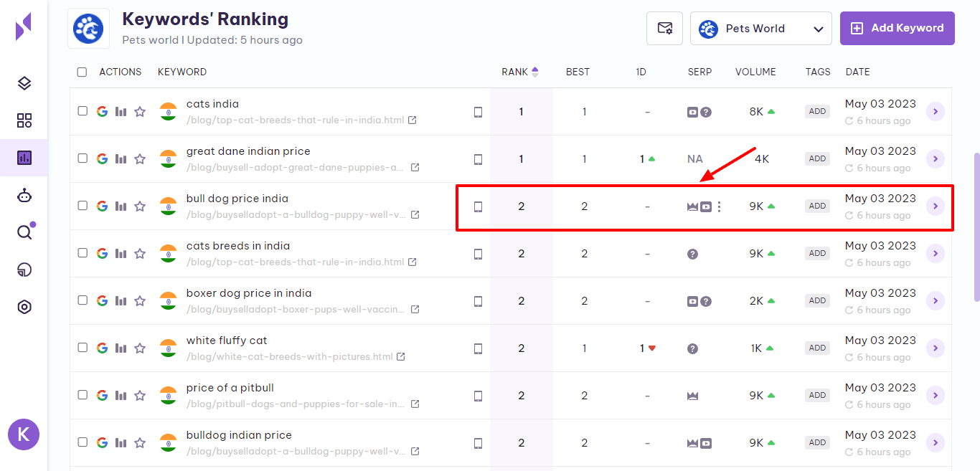This screenshot has height=471, width=980.
Task: Click the Add Keyword button
Action: pyautogui.click(x=897, y=28)
